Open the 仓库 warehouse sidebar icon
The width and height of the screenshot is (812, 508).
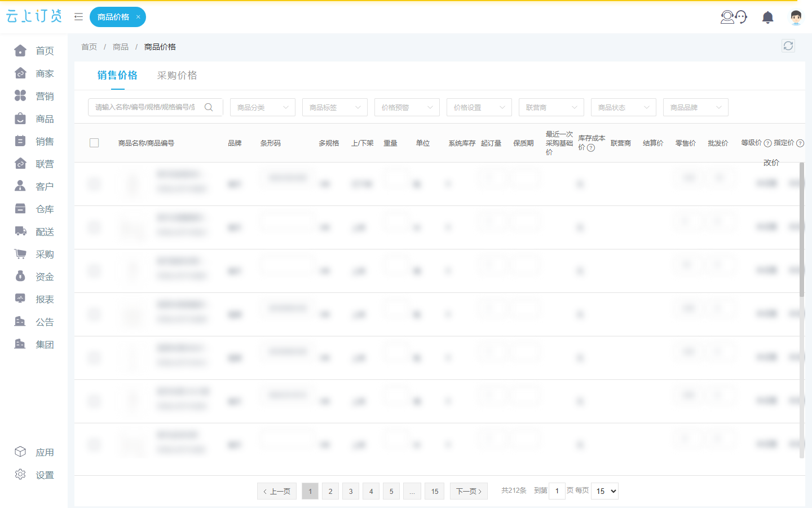[20, 209]
